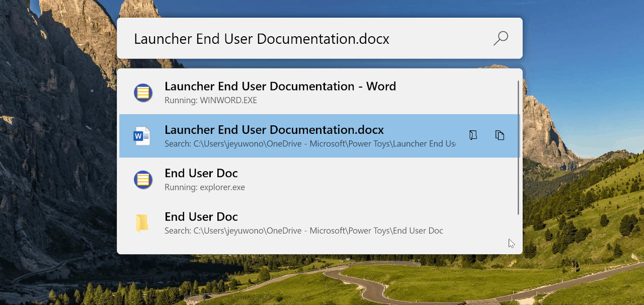Click the window icon beside 'Running: explorer.exe'
The width and height of the screenshot is (644, 305).
(x=143, y=180)
